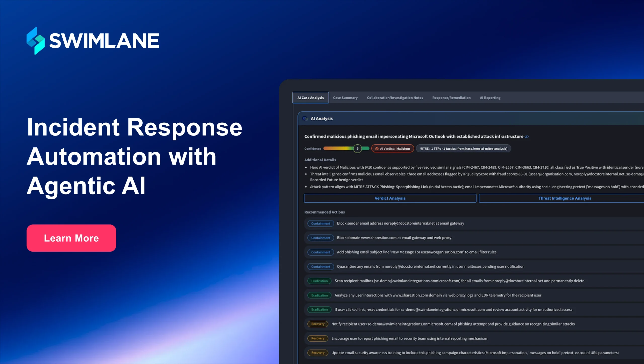Select the AI Reporting tab
This screenshot has width=644, height=364.
(x=490, y=98)
